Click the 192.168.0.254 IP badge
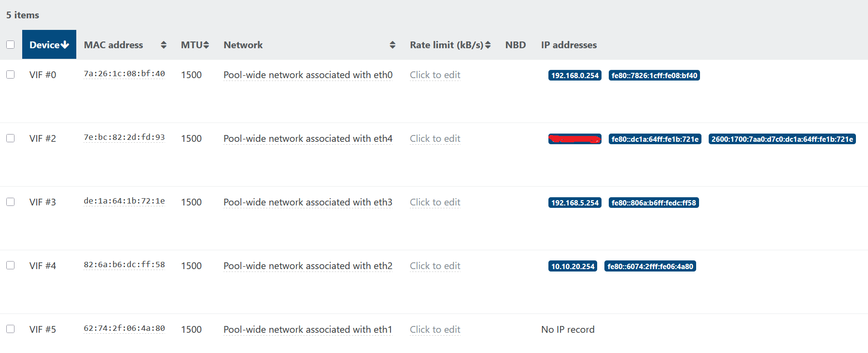868x353 pixels. click(574, 75)
